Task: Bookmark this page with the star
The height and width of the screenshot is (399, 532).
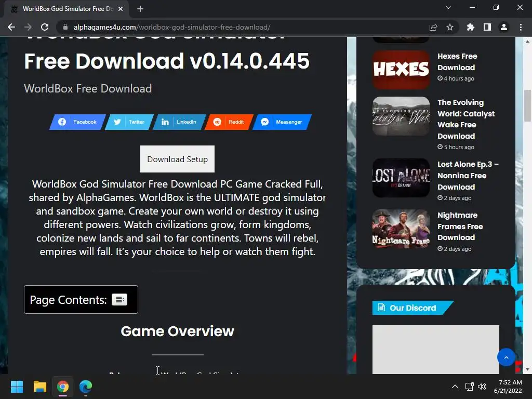Action: (x=449, y=27)
